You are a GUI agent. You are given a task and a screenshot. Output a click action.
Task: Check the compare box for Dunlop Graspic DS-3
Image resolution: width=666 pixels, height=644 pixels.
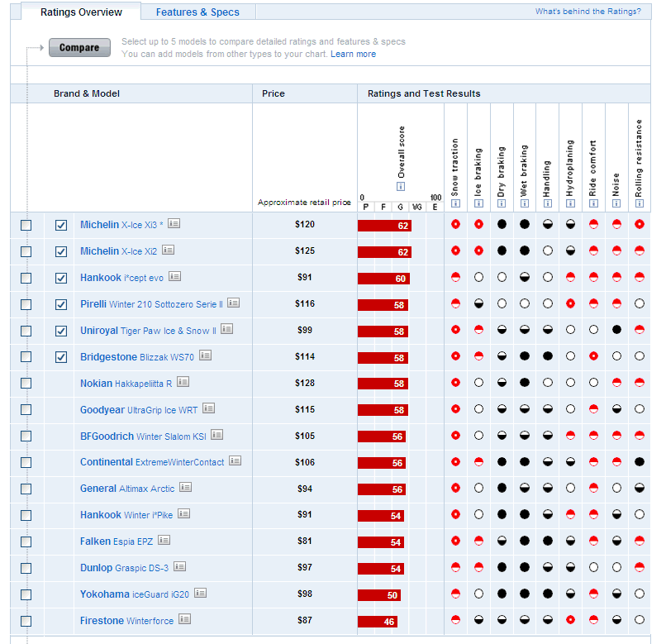(x=26, y=568)
